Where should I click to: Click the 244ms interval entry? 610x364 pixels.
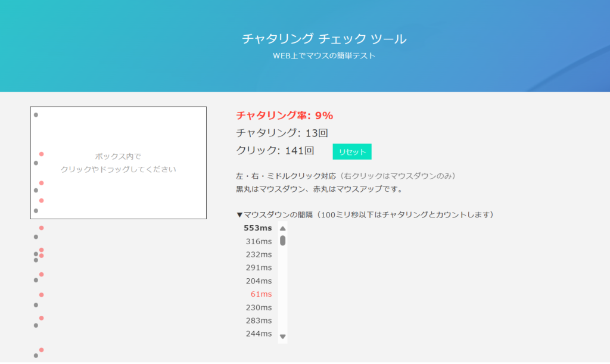[259, 334]
